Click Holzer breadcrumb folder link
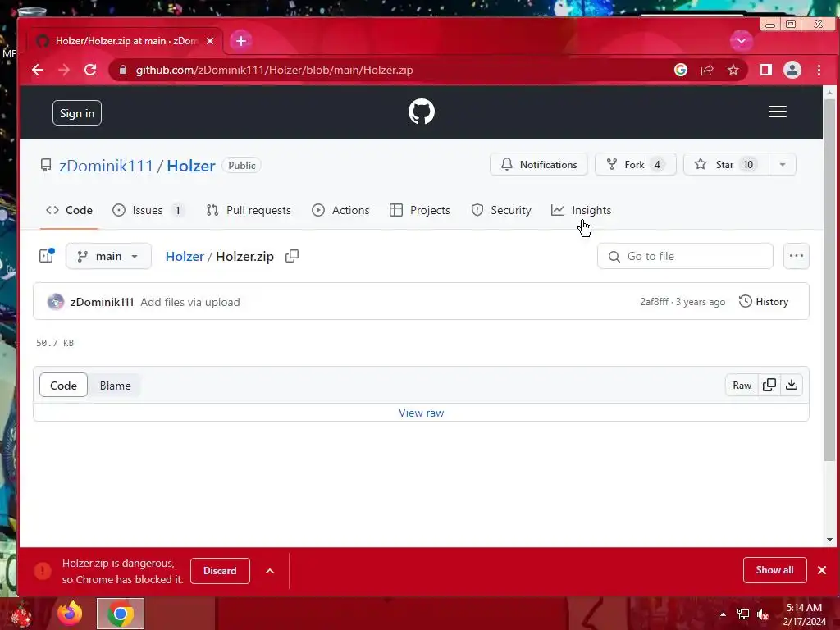Image resolution: width=840 pixels, height=630 pixels. (x=185, y=256)
